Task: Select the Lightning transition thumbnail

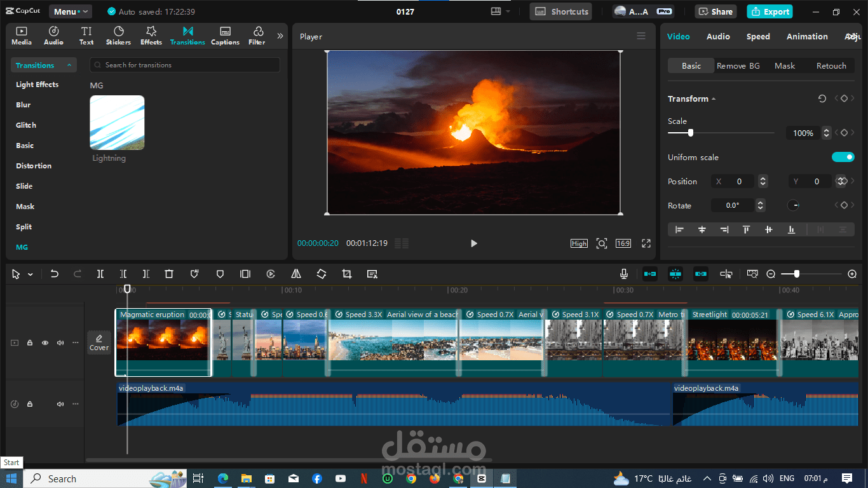Action: pos(117,123)
